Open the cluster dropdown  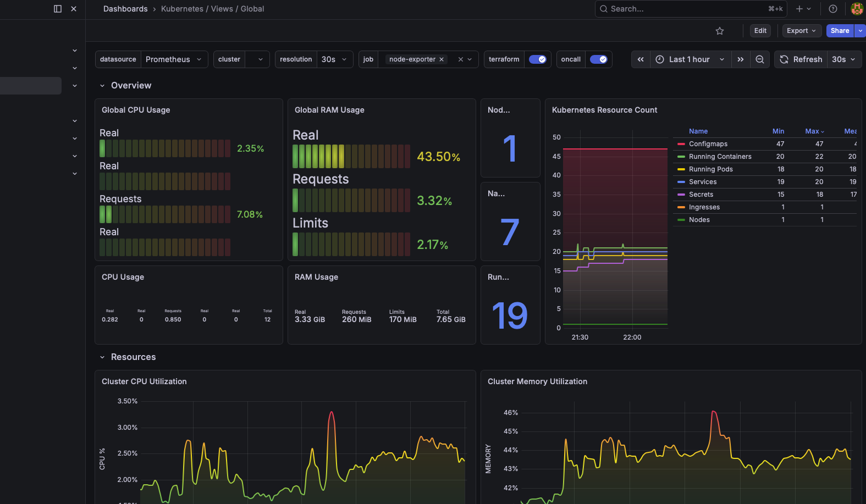[257, 59]
